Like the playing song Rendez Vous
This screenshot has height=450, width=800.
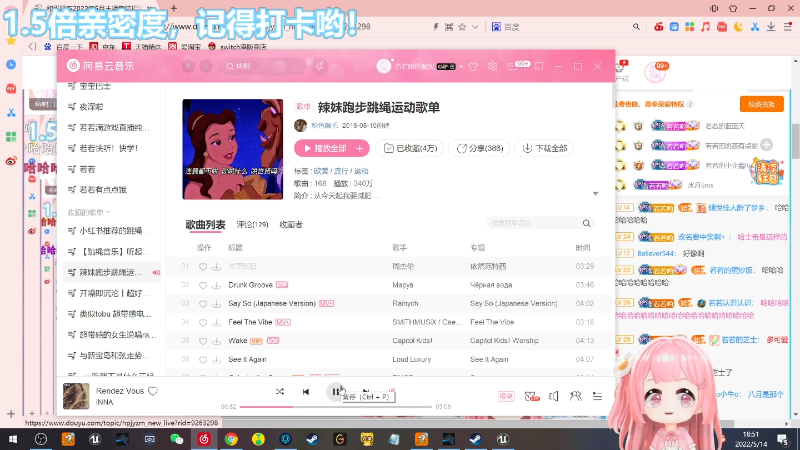click(153, 391)
